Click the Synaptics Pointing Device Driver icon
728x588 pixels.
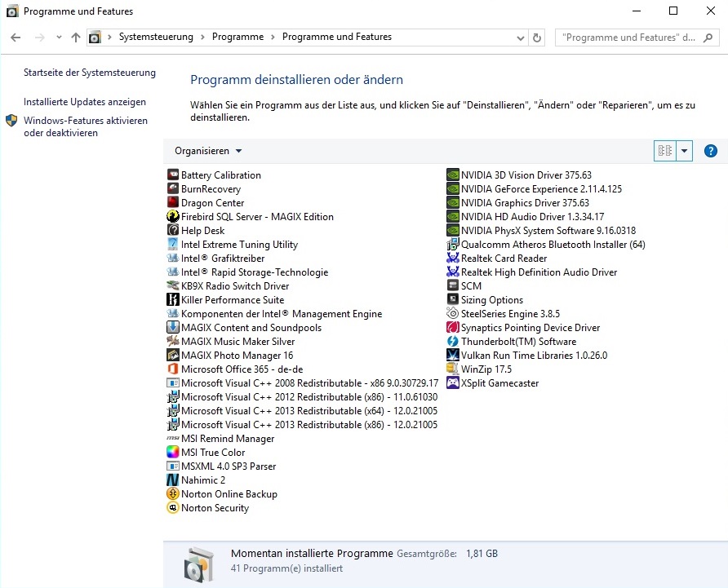coord(453,327)
